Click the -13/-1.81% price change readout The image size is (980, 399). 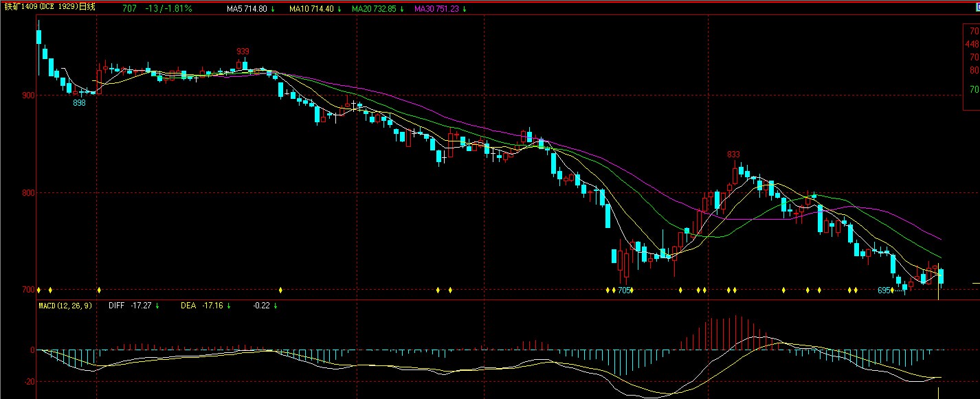pos(169,9)
